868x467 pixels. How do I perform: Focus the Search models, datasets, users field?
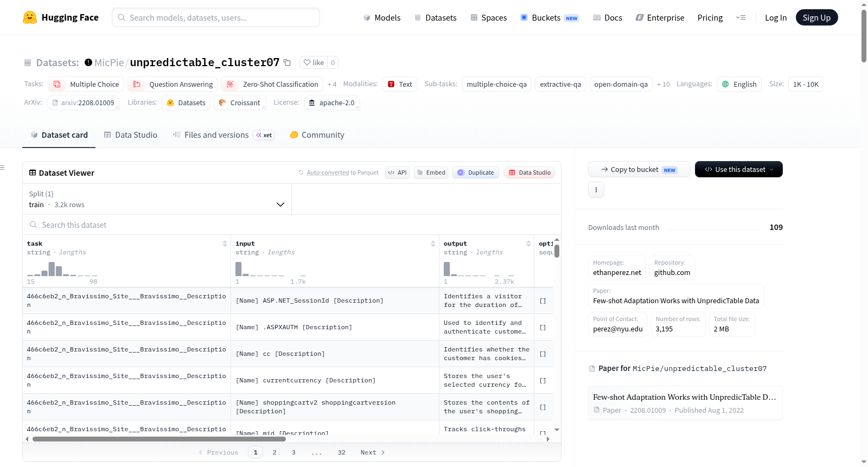pos(216,17)
